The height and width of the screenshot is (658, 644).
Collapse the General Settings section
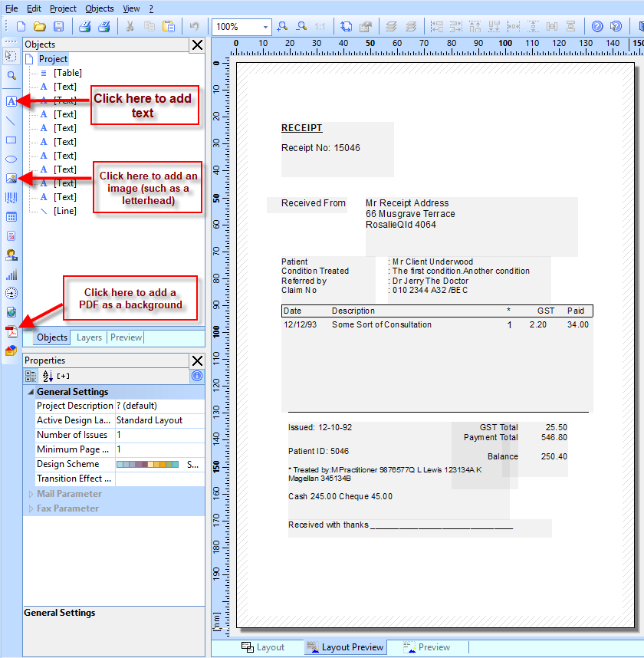point(31,392)
